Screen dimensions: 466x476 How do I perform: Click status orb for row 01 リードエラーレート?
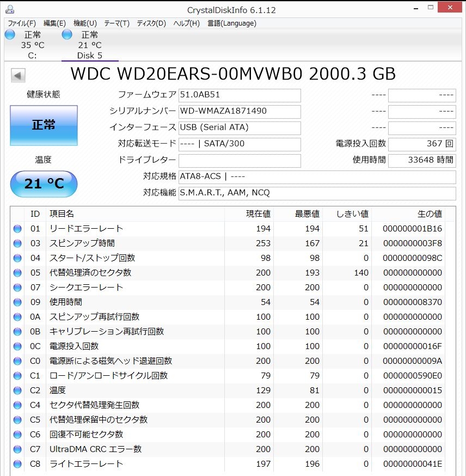pyautogui.click(x=17, y=229)
